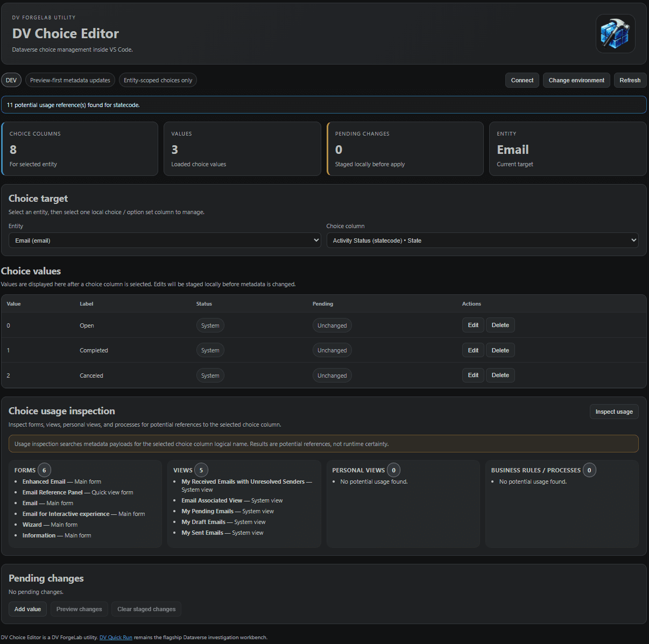Delete the Canceled choice value
Image resolution: width=649 pixels, height=644 pixels.
coord(500,375)
